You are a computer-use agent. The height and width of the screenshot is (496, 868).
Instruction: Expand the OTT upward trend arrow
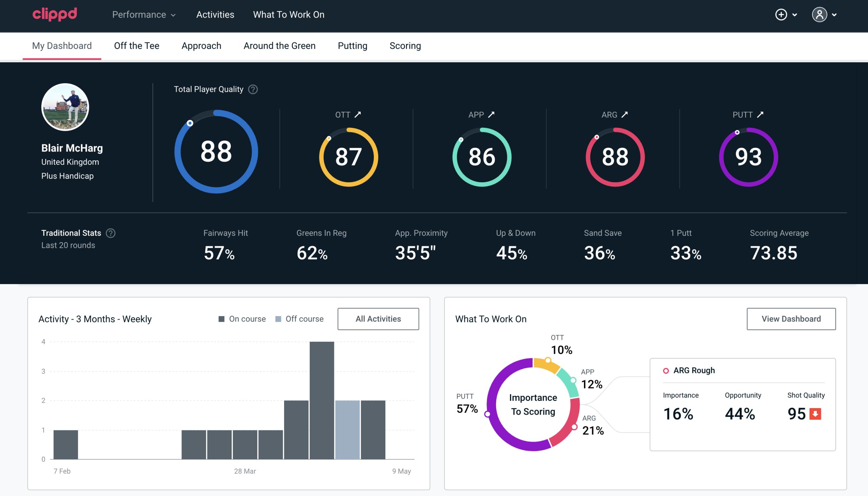tap(358, 115)
